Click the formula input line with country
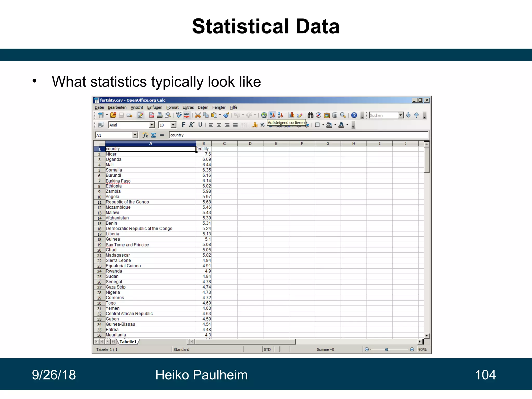This screenshot has height=399, width=532. pos(298,135)
